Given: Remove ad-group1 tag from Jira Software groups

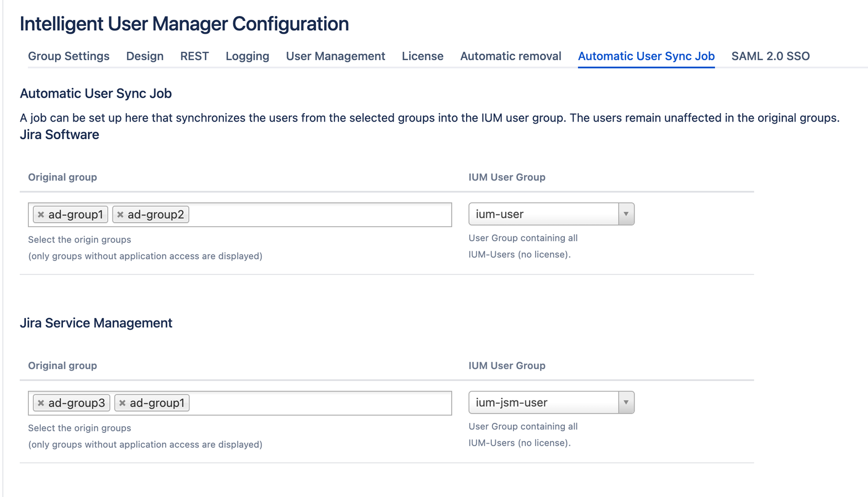Looking at the screenshot, I should [x=41, y=215].
